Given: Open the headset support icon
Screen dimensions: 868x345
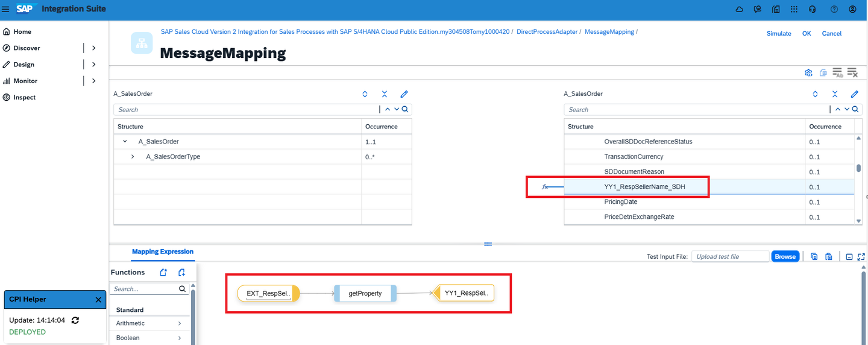Looking at the screenshot, I should [813, 9].
